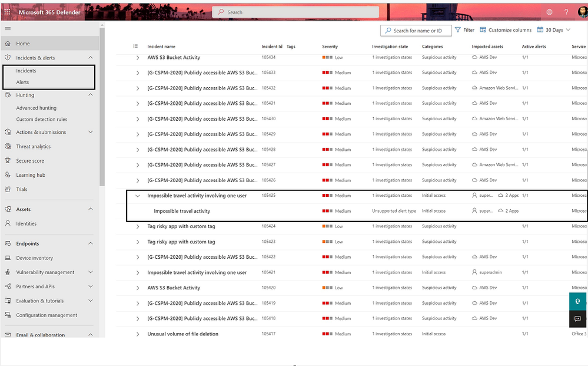Screen dimensions: 588x366
Task: Click the Partners and APIs icon
Action: (8, 286)
